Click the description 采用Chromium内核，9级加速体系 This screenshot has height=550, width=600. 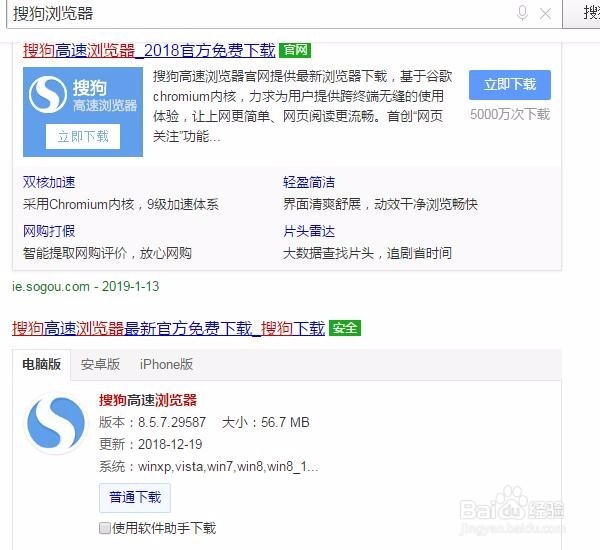point(121,204)
